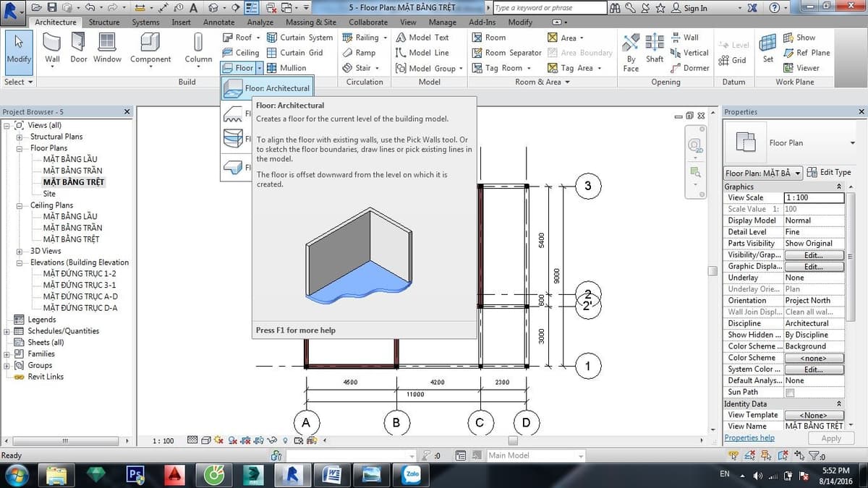
Task: Toggle Thin Lines in quick access toolbar
Action: 252,8
